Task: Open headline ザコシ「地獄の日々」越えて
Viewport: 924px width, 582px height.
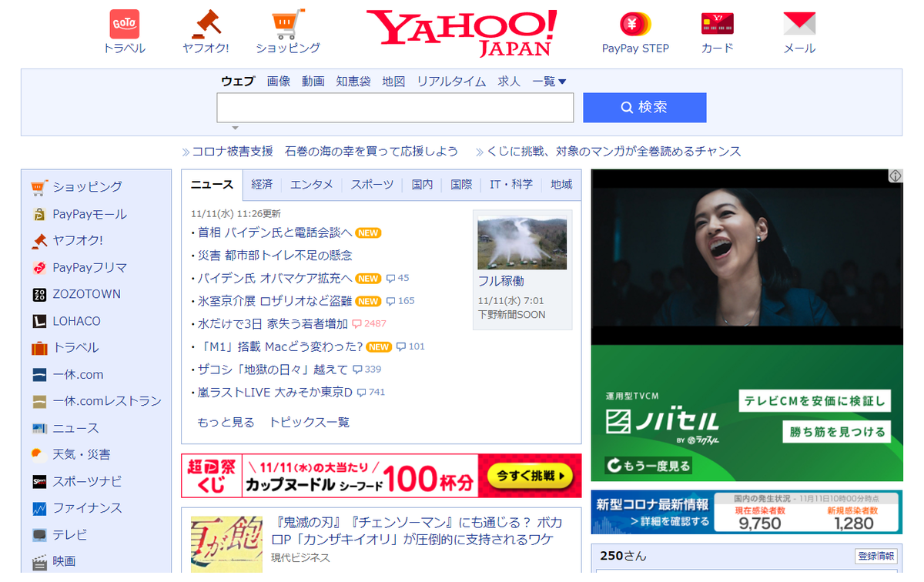Action: [x=273, y=370]
